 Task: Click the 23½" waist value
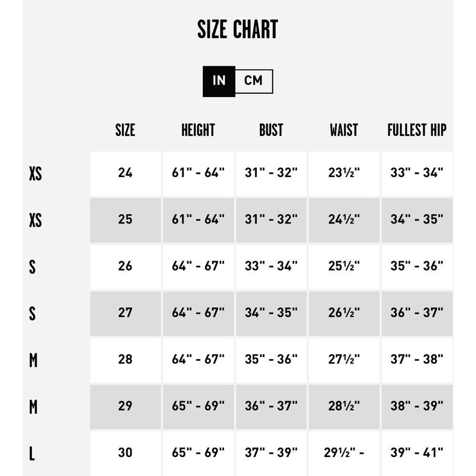[x=344, y=174]
